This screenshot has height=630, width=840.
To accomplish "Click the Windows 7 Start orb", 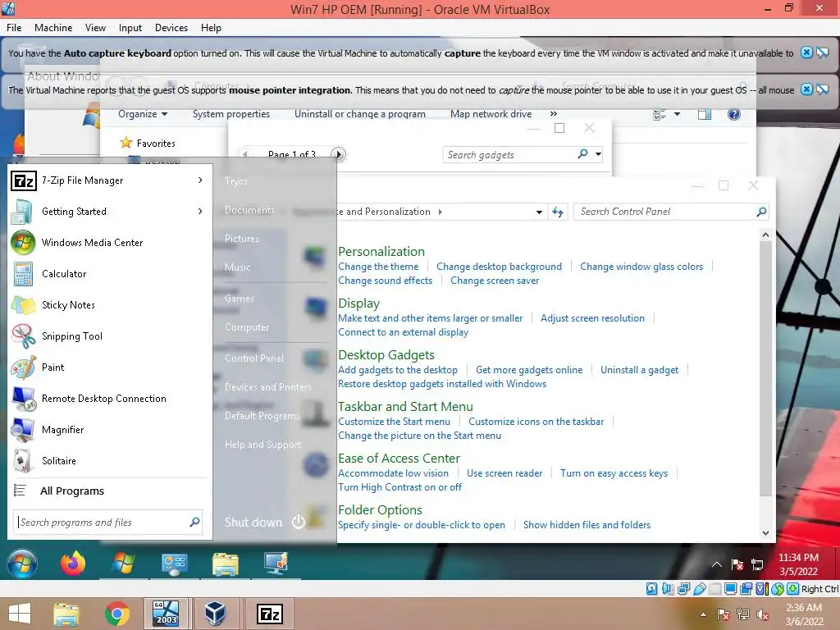I will (x=22, y=564).
